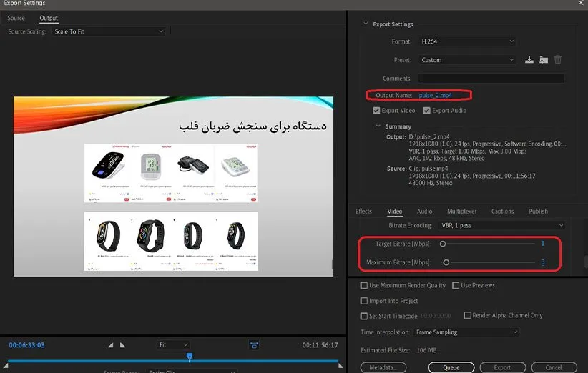Check Use Maximum Render Quality
The width and height of the screenshot is (588, 373).
click(364, 286)
